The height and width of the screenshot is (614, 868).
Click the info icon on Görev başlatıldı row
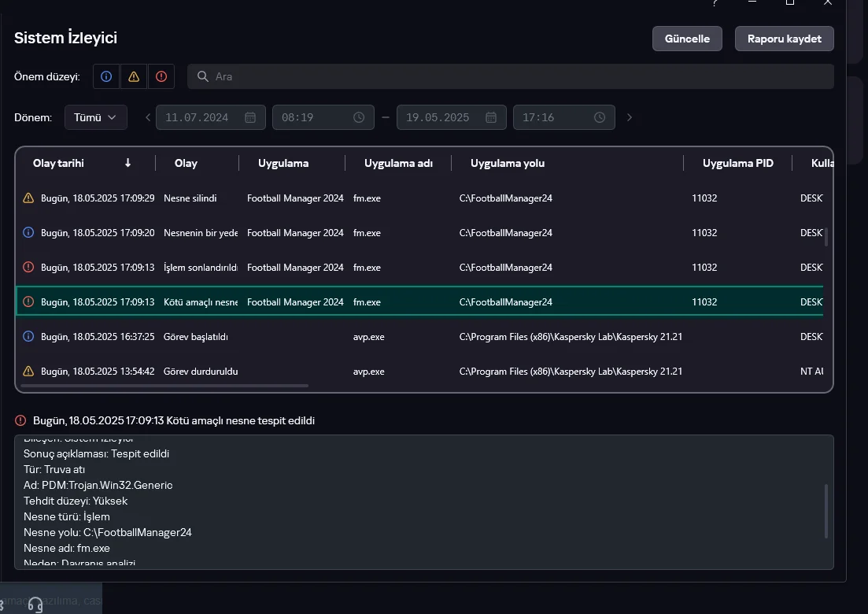tap(28, 337)
